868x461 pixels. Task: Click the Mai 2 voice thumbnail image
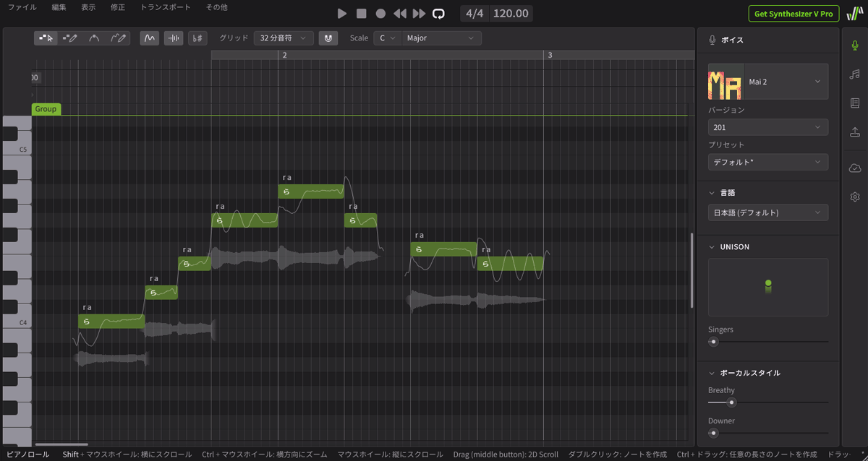[726, 82]
